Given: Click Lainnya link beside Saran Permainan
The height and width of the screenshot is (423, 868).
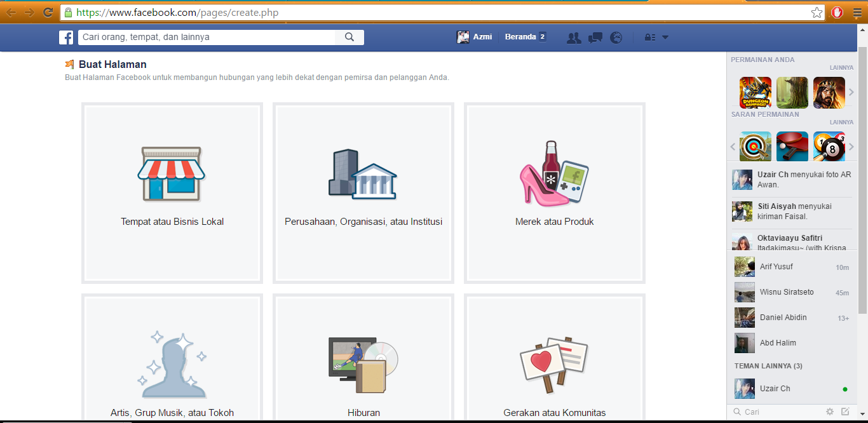Looking at the screenshot, I should (841, 122).
